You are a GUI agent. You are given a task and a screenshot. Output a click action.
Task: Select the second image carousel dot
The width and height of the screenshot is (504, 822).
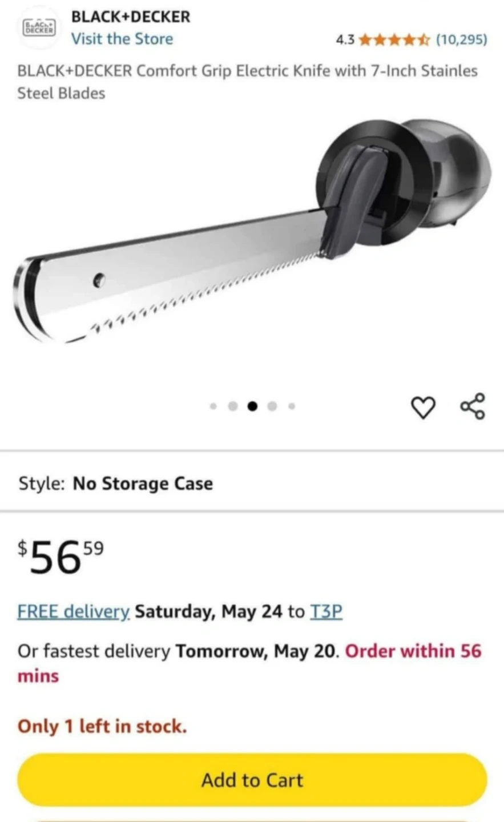(233, 406)
